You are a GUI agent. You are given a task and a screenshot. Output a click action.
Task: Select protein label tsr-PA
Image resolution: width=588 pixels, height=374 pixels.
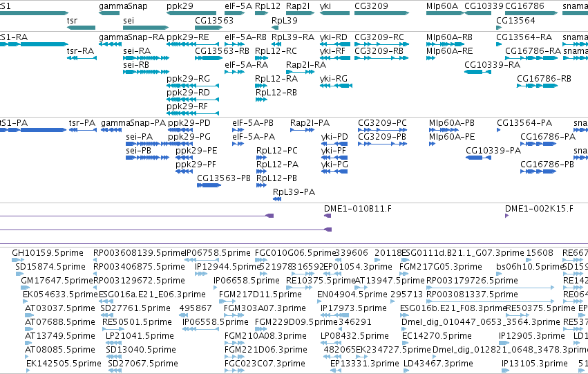pyautogui.click(x=82, y=123)
